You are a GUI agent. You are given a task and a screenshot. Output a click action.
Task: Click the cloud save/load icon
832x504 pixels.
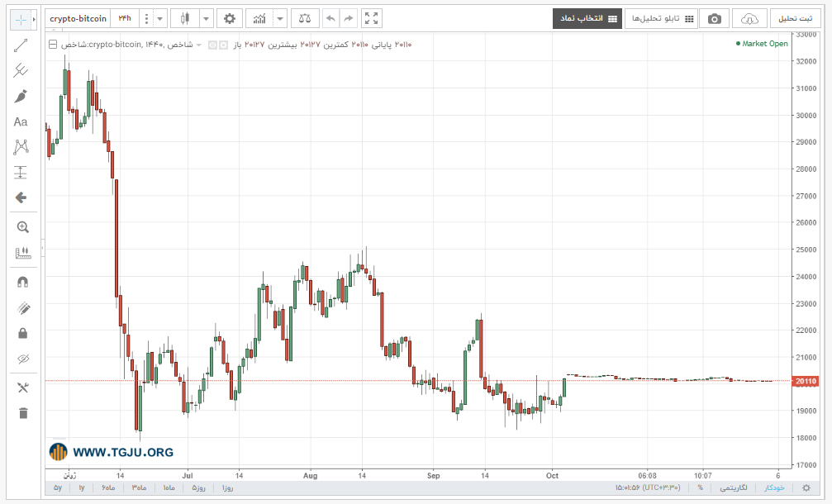[749, 18]
